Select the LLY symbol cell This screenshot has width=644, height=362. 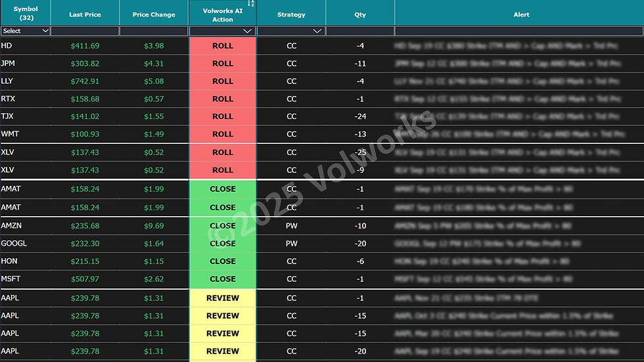[26, 81]
